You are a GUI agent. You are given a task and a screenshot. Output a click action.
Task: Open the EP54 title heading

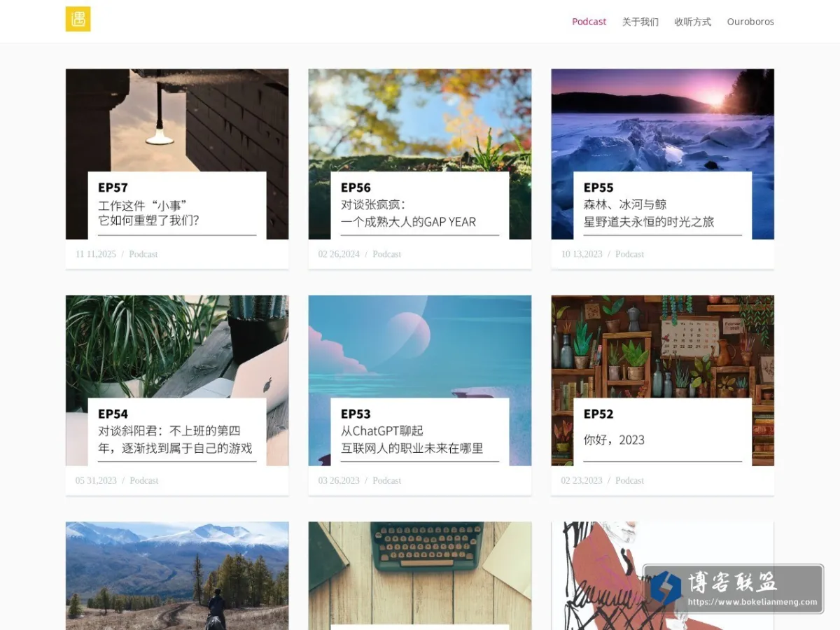[x=113, y=414]
